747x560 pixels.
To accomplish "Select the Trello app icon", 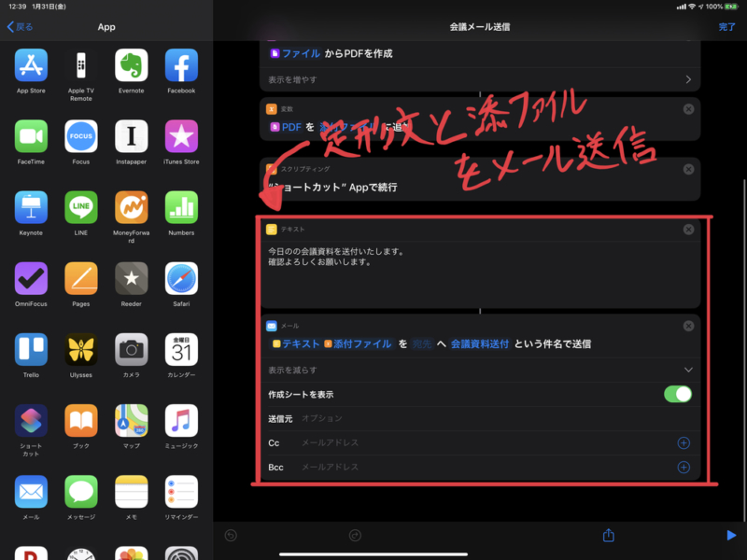I will (31, 349).
